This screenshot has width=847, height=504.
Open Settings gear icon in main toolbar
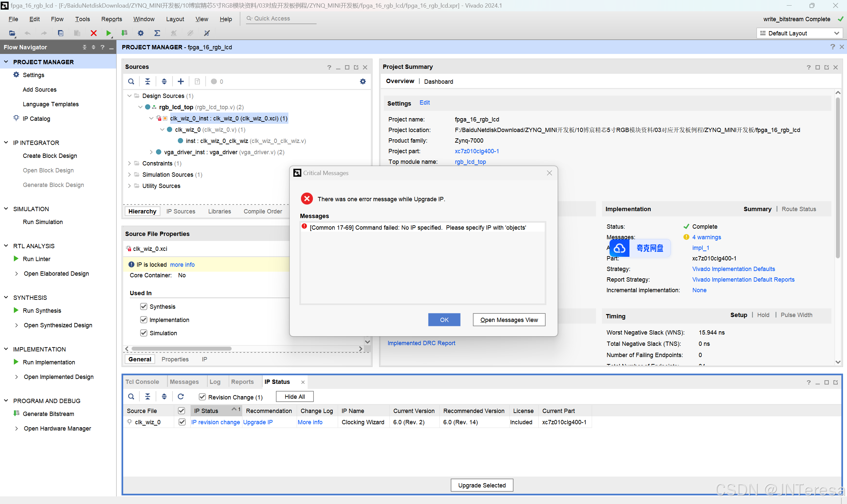pyautogui.click(x=141, y=33)
